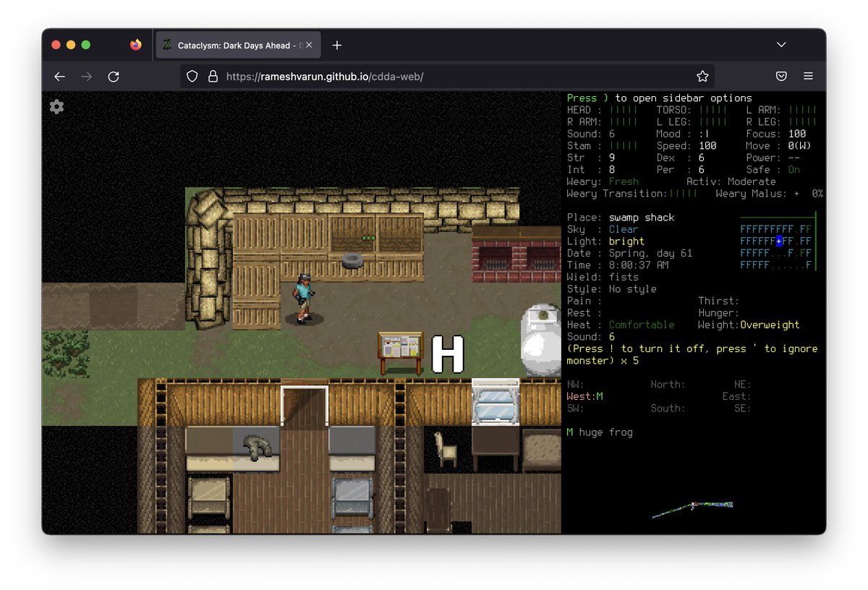868x590 pixels.
Task: Click the Weary Transition bar
Action: [x=684, y=193]
